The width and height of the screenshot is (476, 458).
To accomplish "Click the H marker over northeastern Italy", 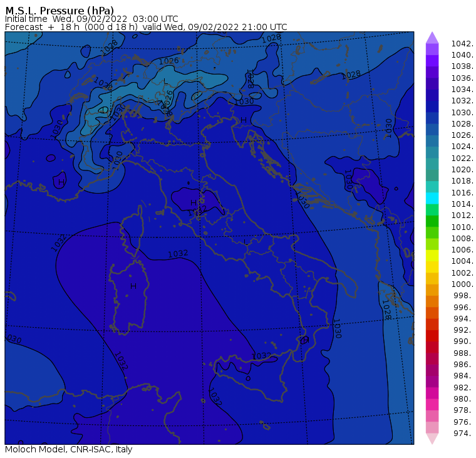I will 244,120.
